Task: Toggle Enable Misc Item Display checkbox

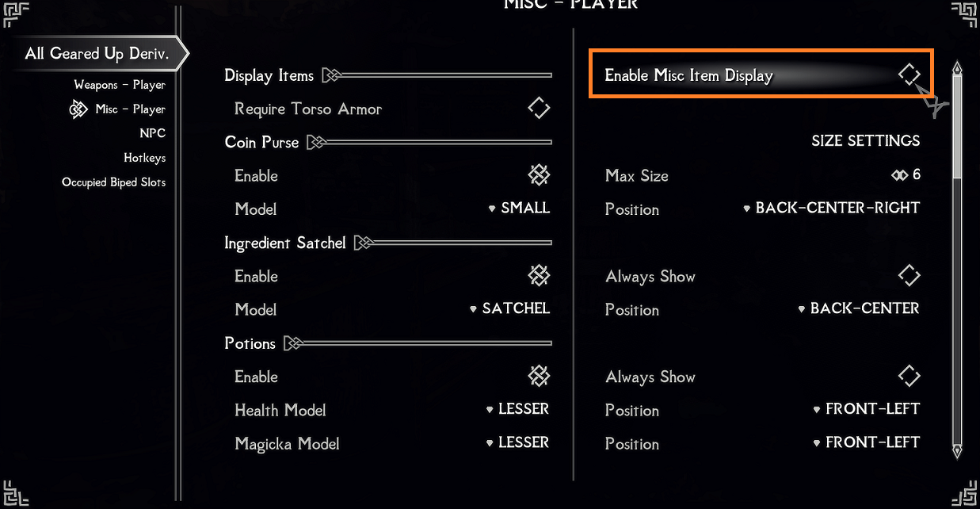Action: point(909,75)
